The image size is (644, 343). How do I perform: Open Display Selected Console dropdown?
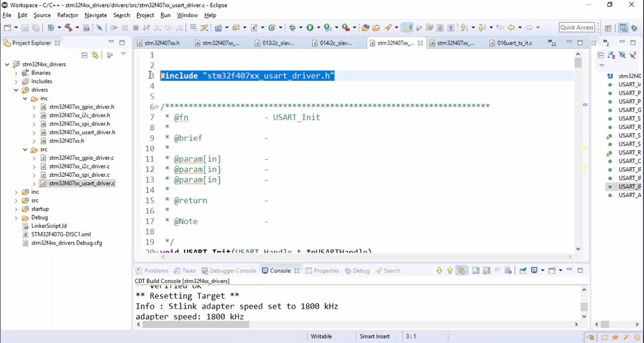pos(542,270)
